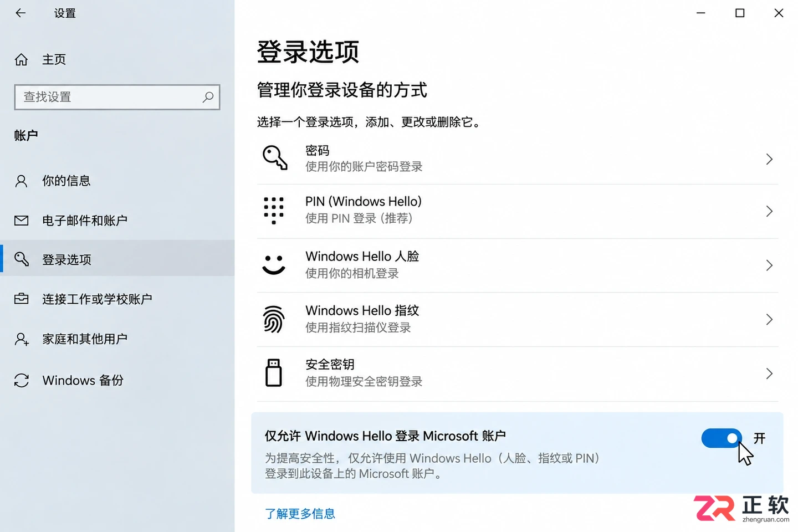Expand the Windows Hello 指纹 chevron
The image size is (798, 532).
[769, 319]
